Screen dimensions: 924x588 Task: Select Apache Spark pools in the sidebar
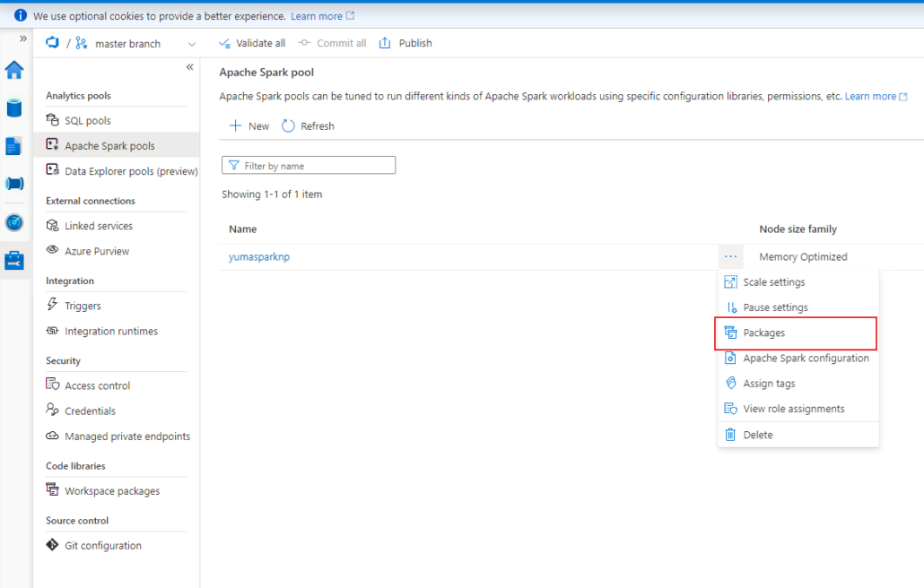click(116, 145)
